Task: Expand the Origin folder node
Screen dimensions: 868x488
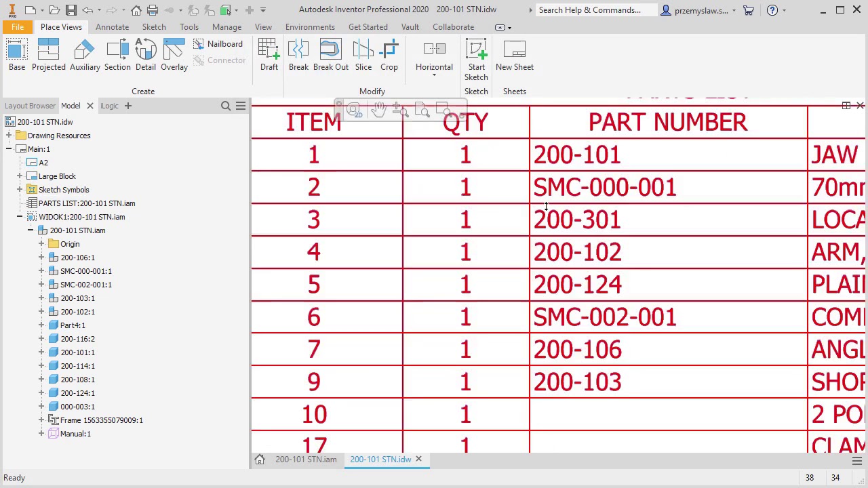Action: click(x=41, y=244)
